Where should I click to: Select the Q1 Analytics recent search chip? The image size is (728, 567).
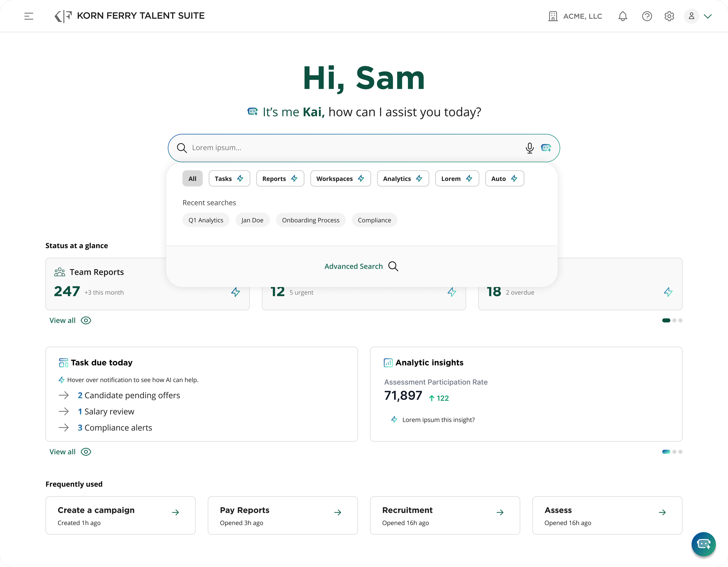pos(206,220)
